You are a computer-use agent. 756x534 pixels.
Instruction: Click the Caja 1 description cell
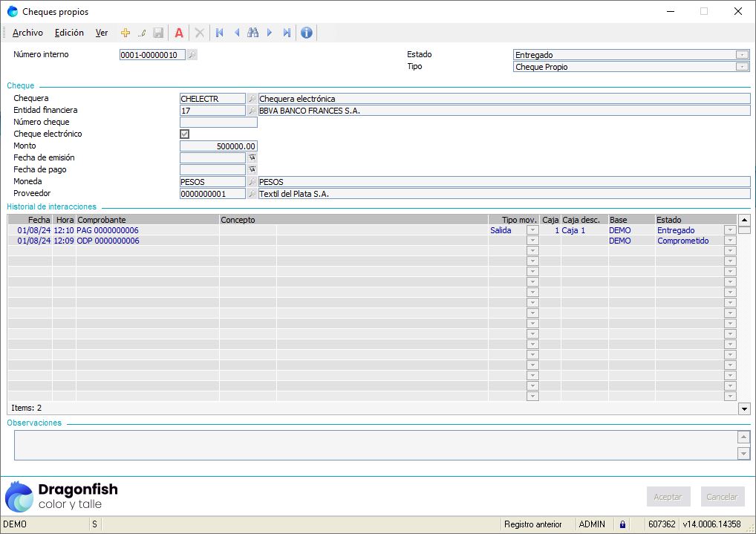(x=584, y=230)
